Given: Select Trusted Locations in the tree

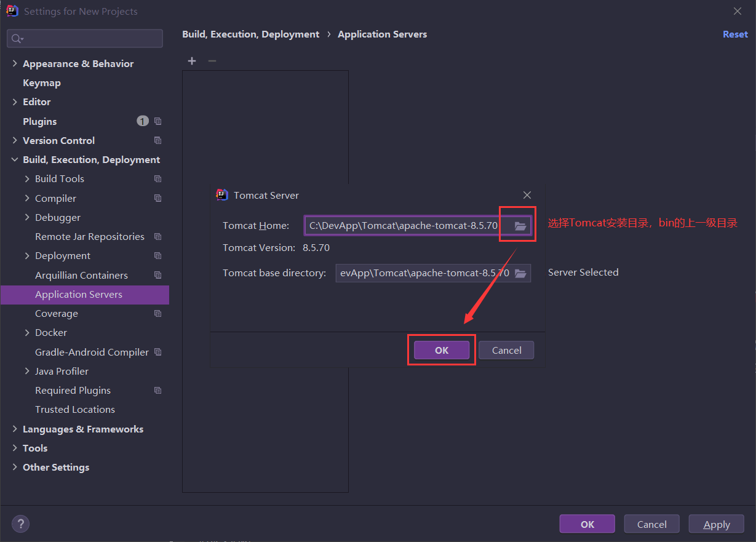Looking at the screenshot, I should (75, 410).
